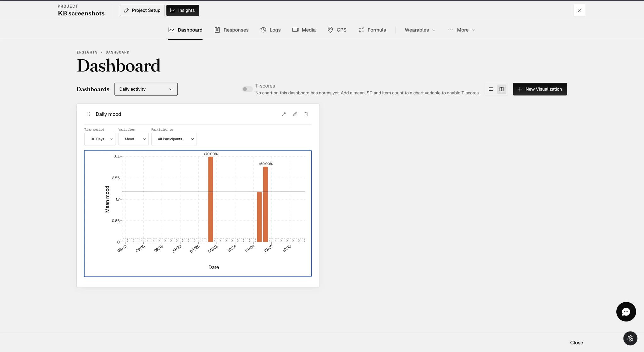Switch to grid layout view icon

click(x=502, y=89)
